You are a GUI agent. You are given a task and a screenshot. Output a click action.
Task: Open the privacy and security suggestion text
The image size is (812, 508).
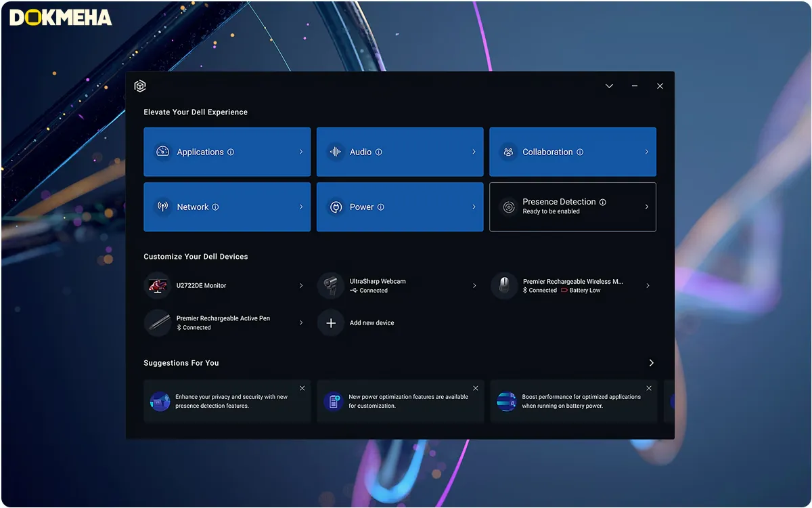231,401
